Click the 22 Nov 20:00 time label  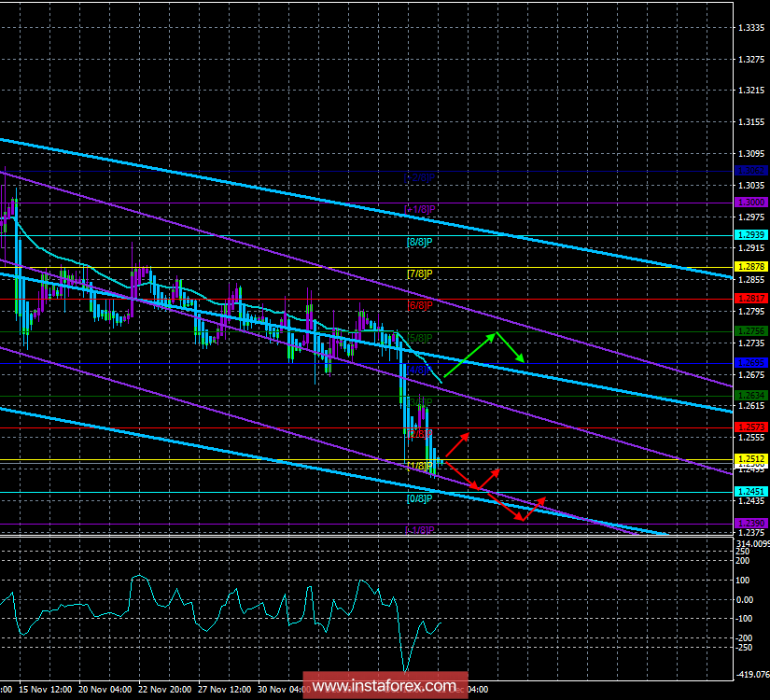coord(165,689)
